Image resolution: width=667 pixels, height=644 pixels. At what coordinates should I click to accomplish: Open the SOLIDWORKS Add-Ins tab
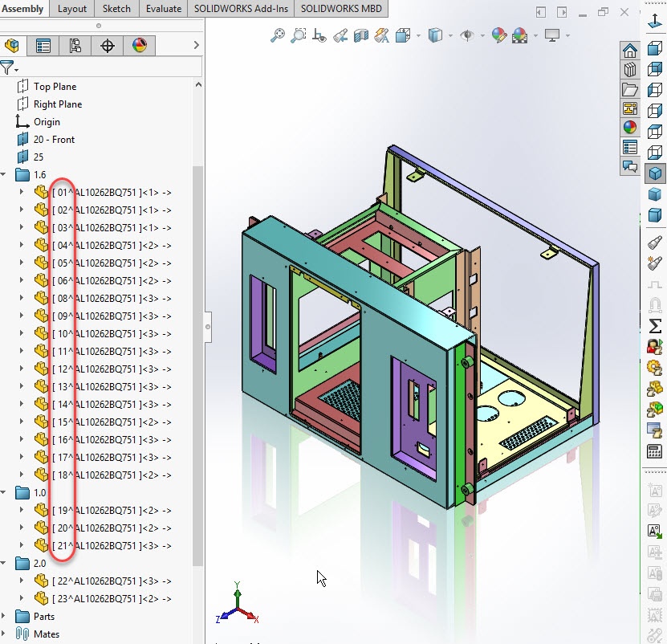241,9
